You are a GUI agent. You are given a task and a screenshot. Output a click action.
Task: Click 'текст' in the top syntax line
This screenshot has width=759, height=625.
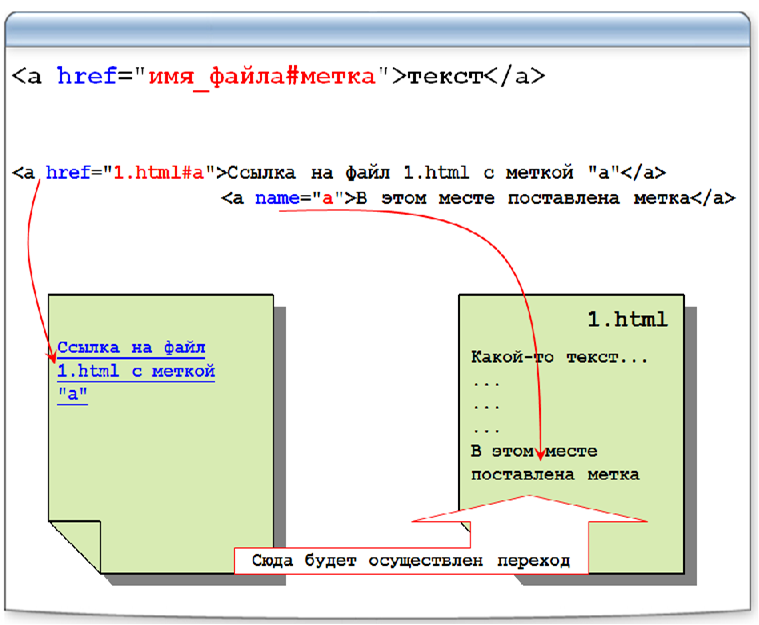[x=445, y=76]
